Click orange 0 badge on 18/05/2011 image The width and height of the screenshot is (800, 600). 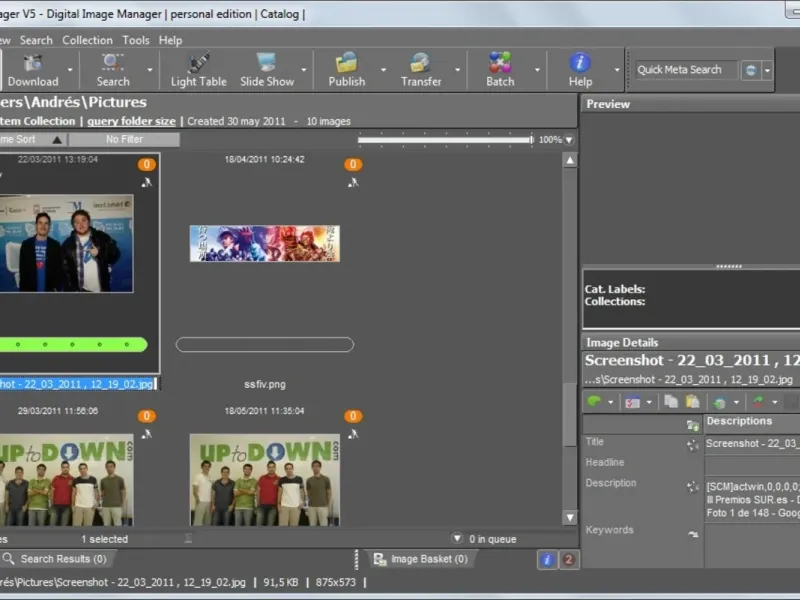point(353,416)
